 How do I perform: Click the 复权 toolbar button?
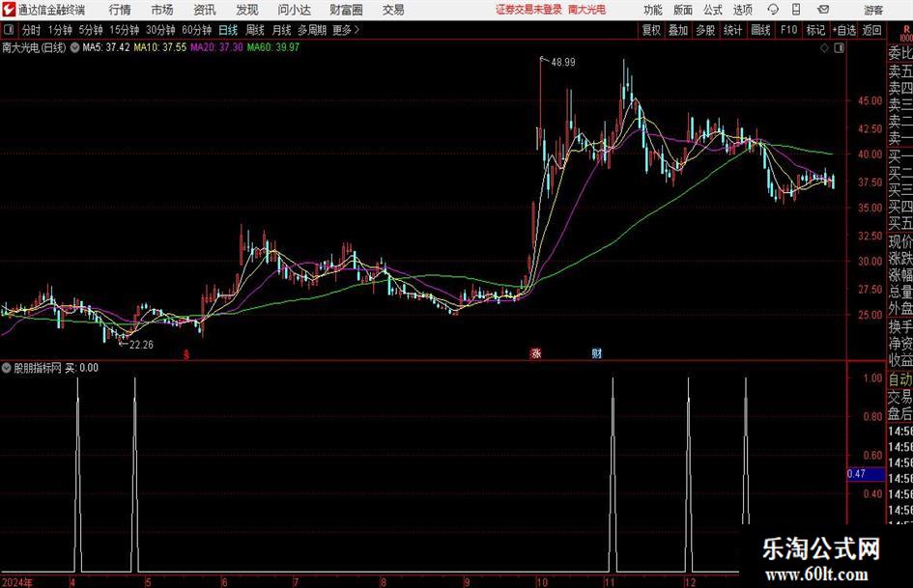click(651, 30)
